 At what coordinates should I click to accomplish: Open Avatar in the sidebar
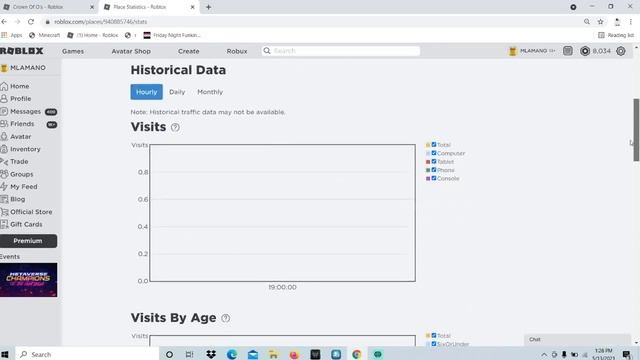[x=16, y=136]
